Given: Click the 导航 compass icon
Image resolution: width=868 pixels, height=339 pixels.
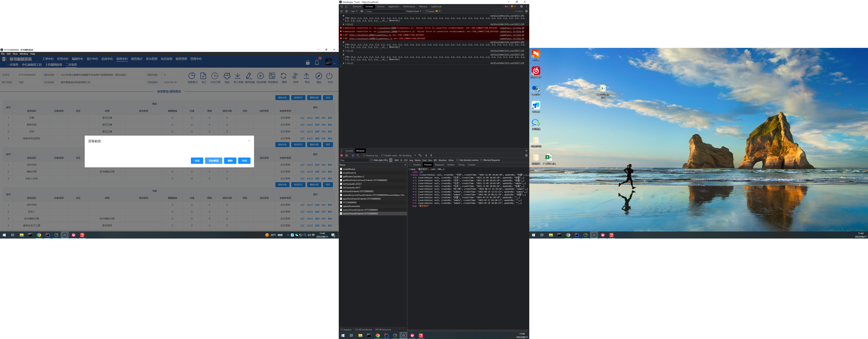Looking at the screenshot, I should pyautogui.click(x=318, y=76).
